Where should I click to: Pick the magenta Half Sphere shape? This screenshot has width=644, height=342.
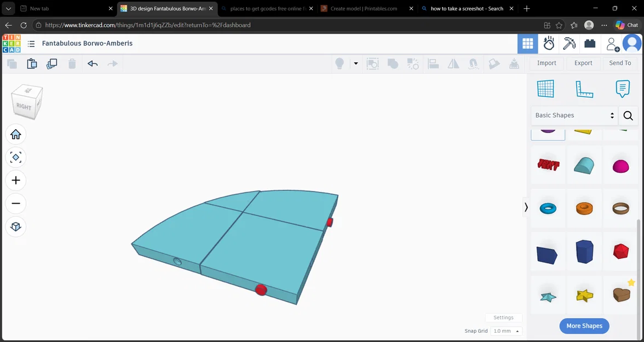[620, 165]
